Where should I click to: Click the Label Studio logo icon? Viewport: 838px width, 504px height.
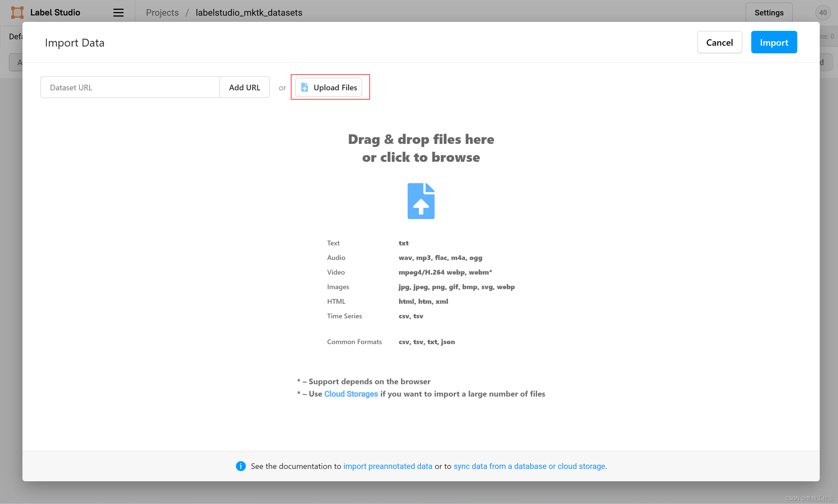click(x=17, y=13)
